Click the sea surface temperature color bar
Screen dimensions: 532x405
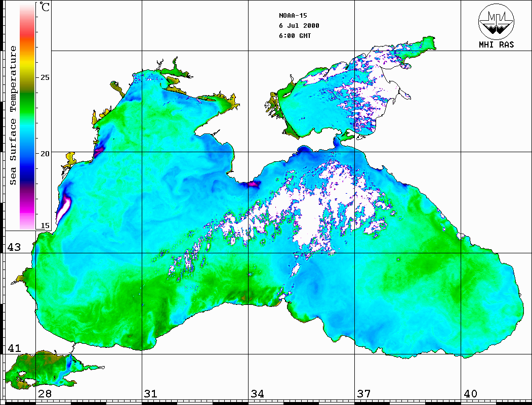pos(27,116)
